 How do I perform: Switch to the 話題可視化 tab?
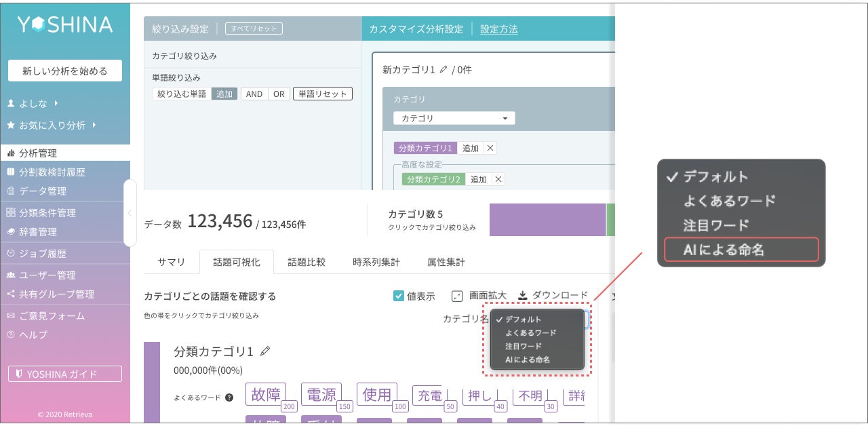[x=236, y=262]
